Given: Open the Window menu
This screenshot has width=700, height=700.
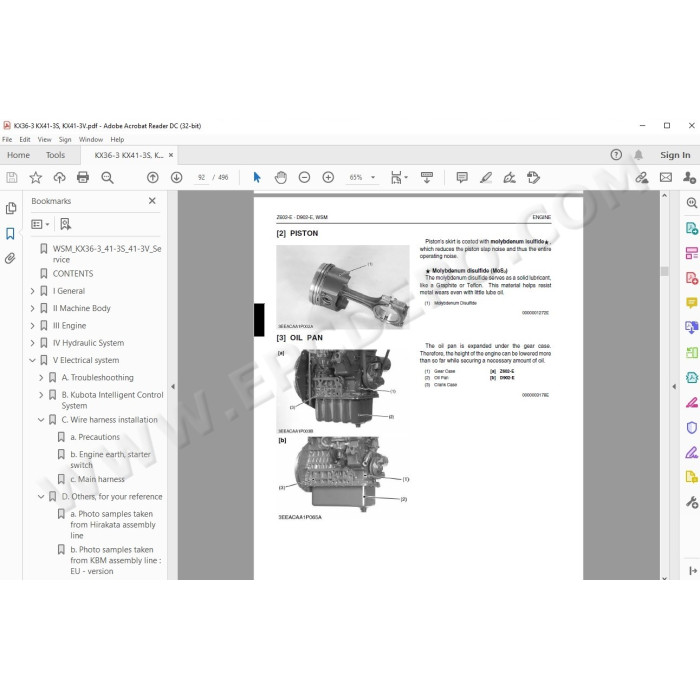Looking at the screenshot, I should [91, 140].
